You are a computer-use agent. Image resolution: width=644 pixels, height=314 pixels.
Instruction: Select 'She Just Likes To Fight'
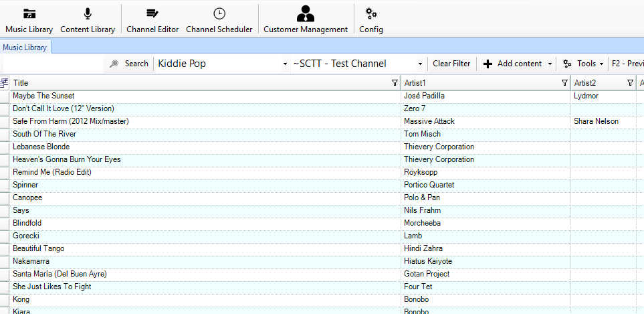pyautogui.click(x=51, y=287)
